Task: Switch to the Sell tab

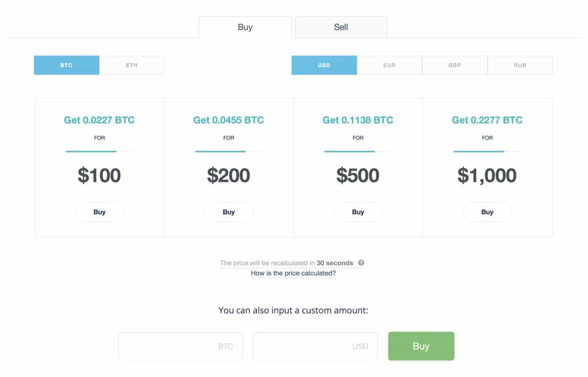Action: pos(341,27)
